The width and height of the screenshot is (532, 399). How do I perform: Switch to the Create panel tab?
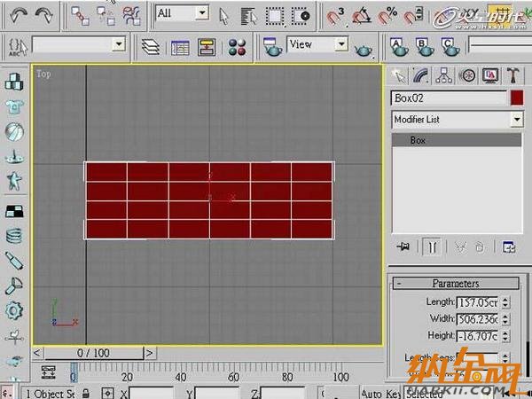[x=399, y=75]
